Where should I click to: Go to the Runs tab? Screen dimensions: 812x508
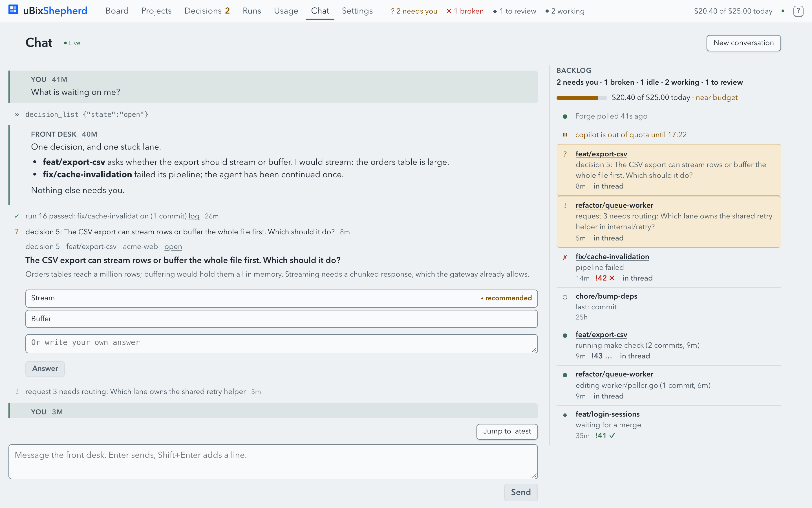click(x=252, y=11)
